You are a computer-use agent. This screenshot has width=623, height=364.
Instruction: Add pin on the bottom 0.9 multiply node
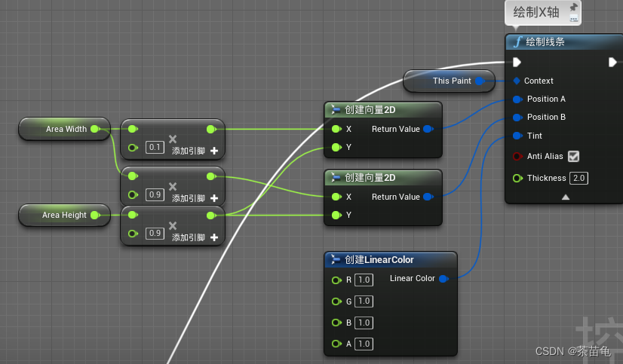pos(214,237)
